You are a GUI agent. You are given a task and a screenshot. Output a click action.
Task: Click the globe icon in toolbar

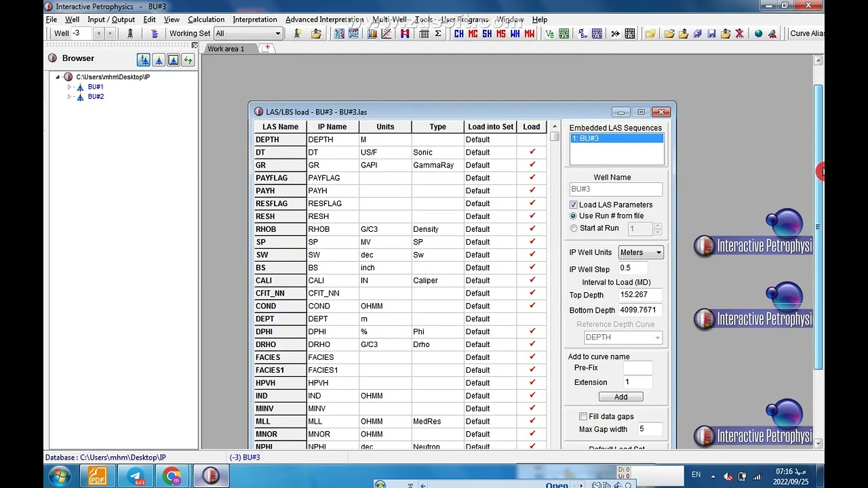[x=758, y=33]
